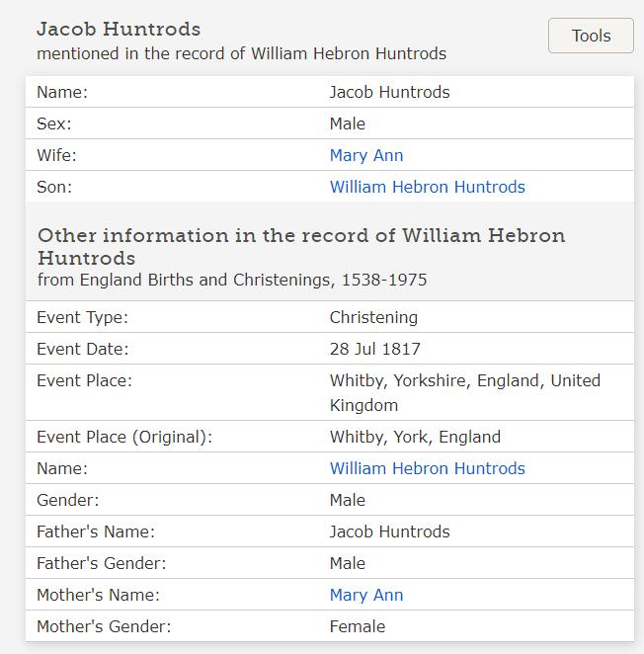Click Jacob Huntrods value in Father's Name row
The width and height of the screenshot is (644, 654).
[389, 531]
